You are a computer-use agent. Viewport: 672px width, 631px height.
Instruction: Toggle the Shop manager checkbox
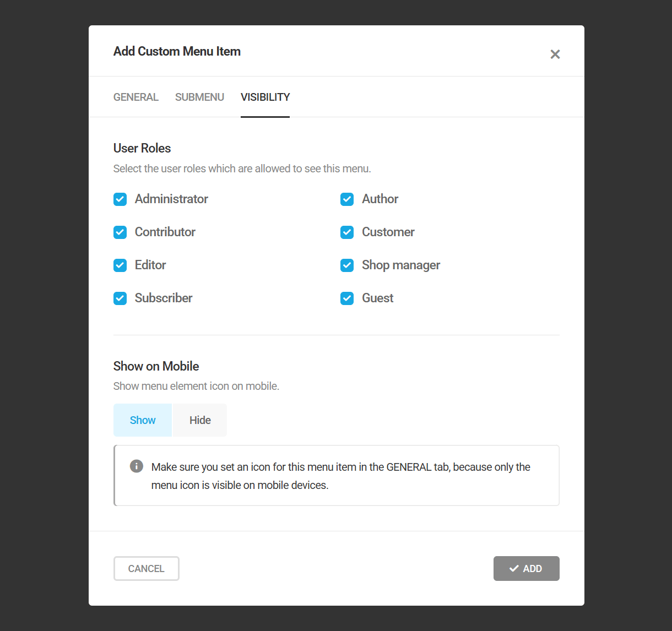347,265
